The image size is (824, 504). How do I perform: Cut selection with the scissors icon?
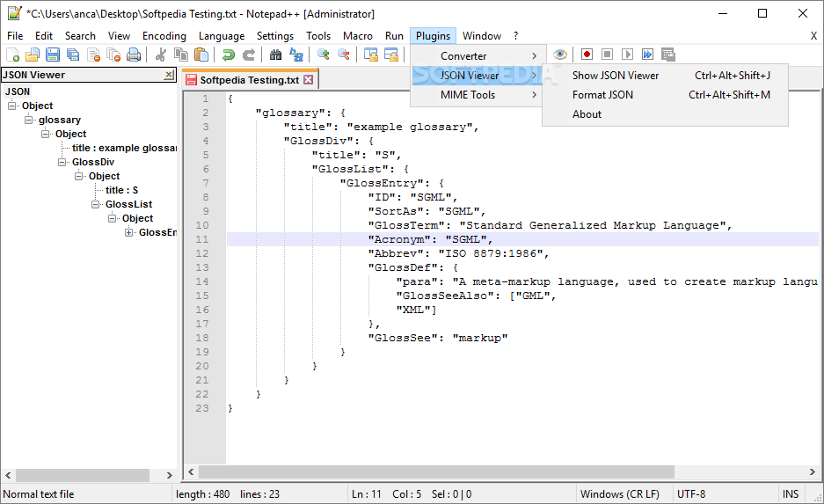(161, 55)
